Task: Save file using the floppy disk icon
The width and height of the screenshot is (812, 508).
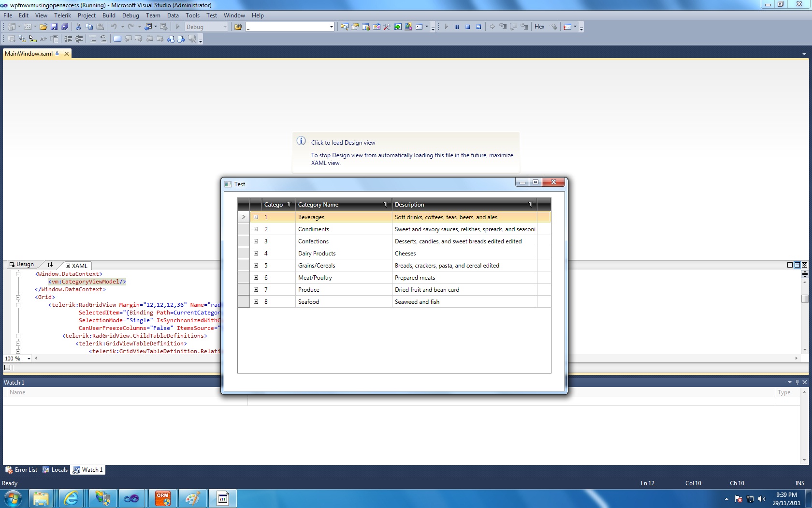Action: tap(54, 27)
